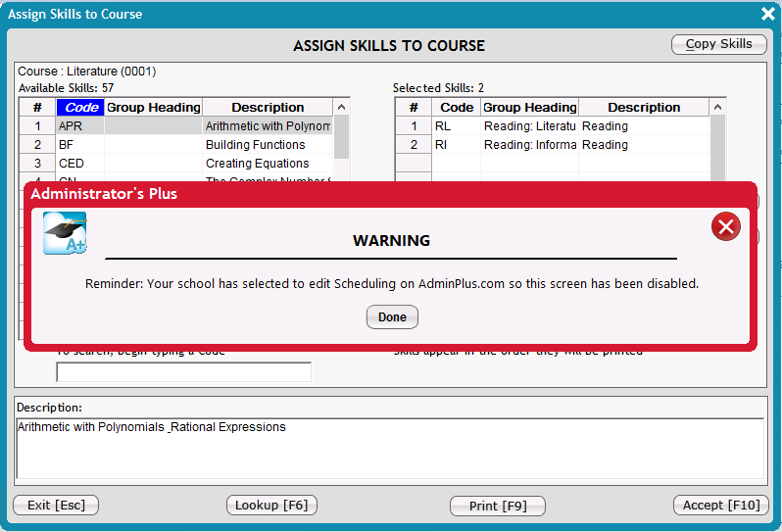Click 'Building Functions' description cell
This screenshot has height=532, width=782.
(x=268, y=145)
